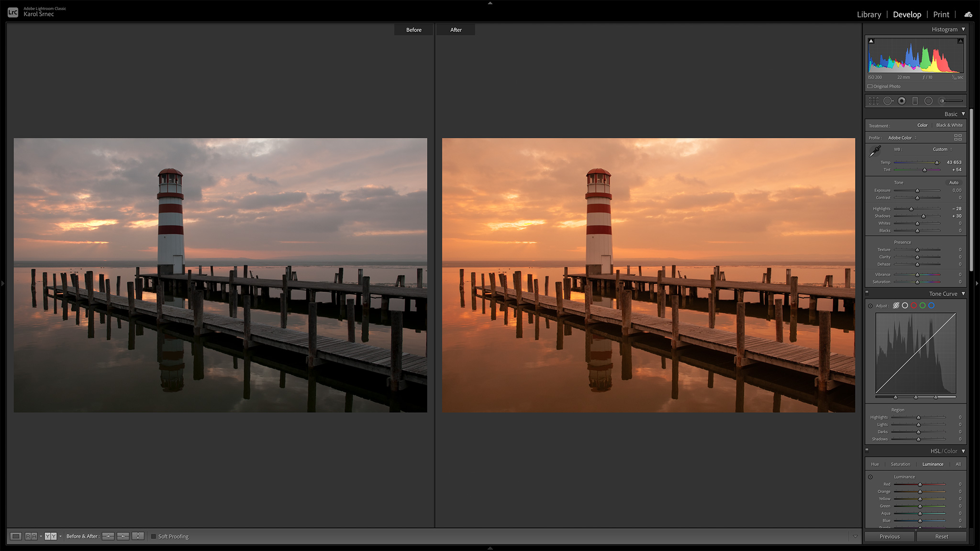Click the Temp value field 43 653
The height and width of the screenshot is (551, 980).
click(x=954, y=163)
